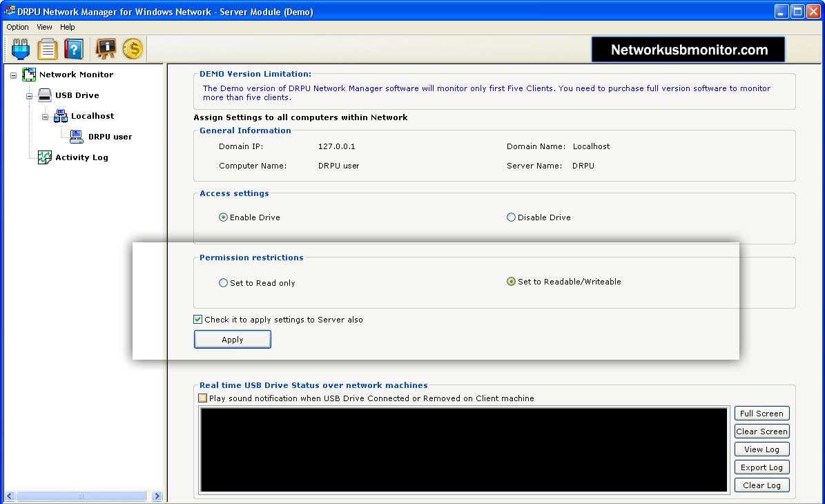
Task: Click the Real time USB Drive Status heading
Action: [313, 385]
